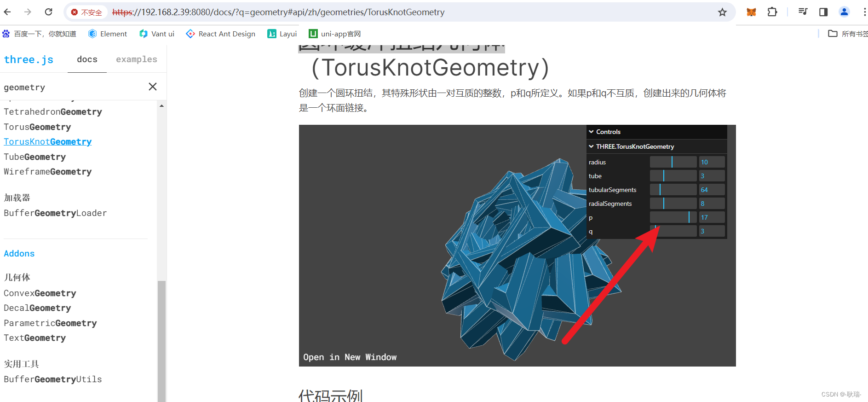
Task: Switch to the examples tab
Action: coord(137,59)
